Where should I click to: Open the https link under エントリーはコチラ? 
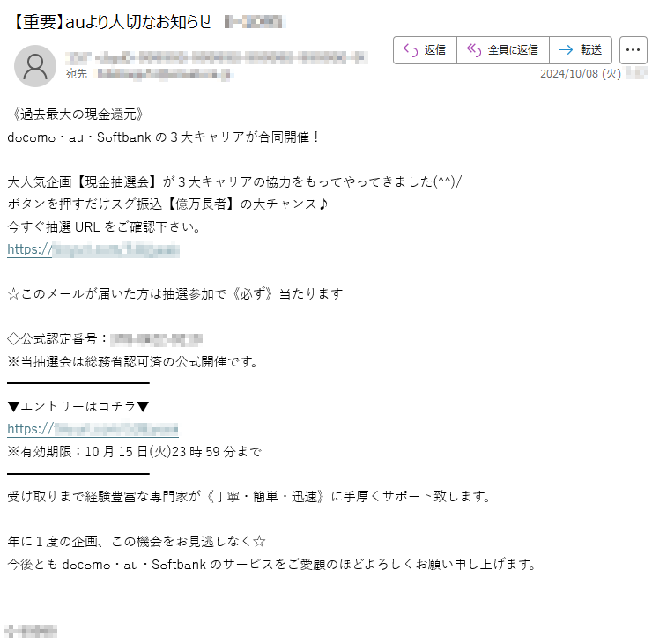point(93,429)
